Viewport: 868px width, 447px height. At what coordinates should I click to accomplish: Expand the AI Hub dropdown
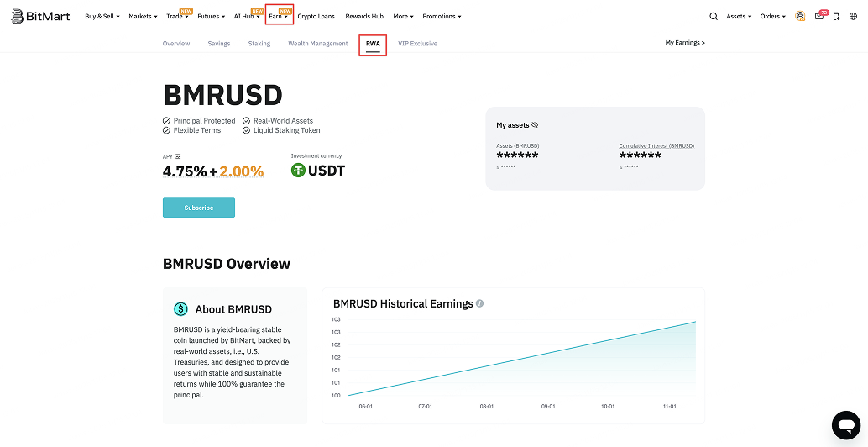point(246,17)
